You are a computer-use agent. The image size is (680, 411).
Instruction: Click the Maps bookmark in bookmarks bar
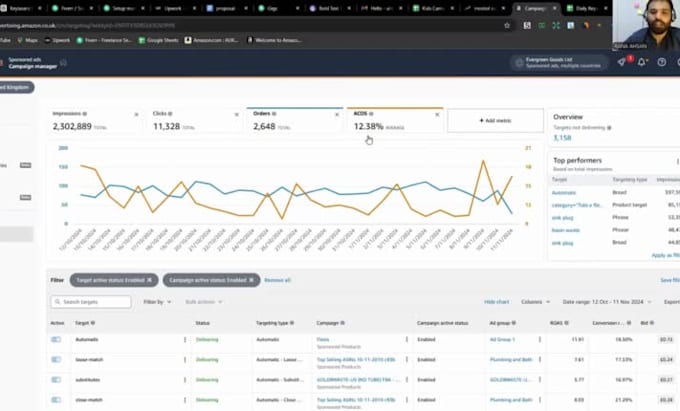[x=27, y=40]
